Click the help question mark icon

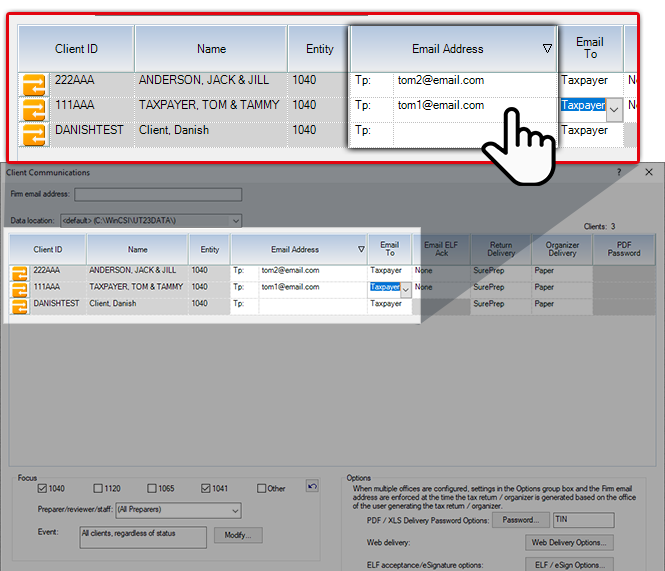(x=617, y=172)
